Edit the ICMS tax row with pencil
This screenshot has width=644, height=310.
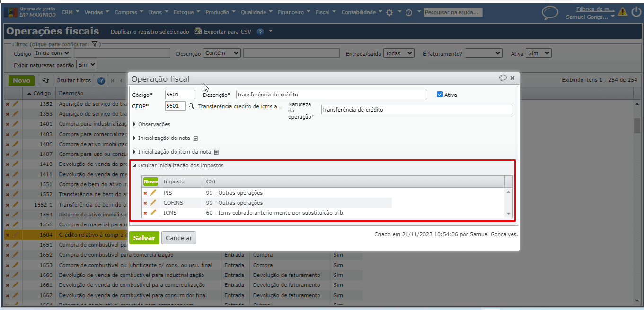(153, 213)
